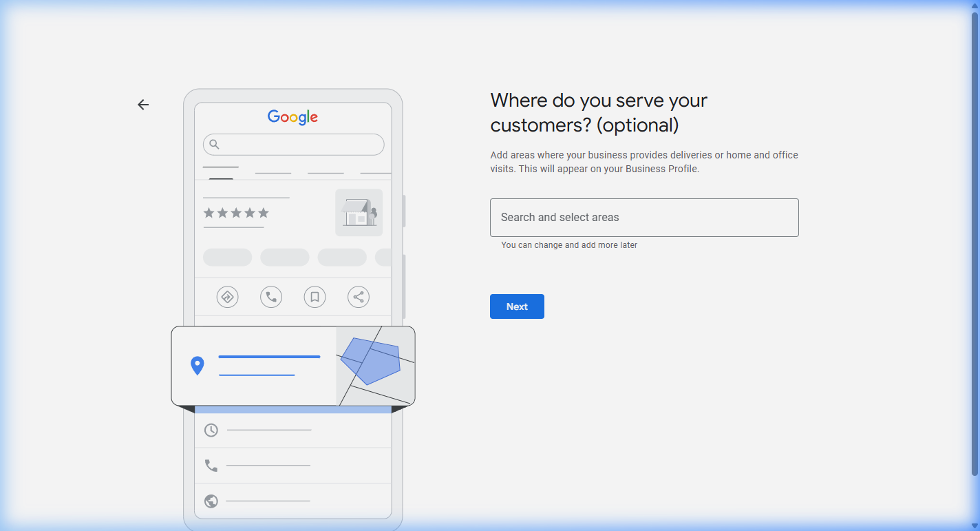980x531 pixels.
Task: Click the bookmark save icon on the mockup
Action: point(315,296)
